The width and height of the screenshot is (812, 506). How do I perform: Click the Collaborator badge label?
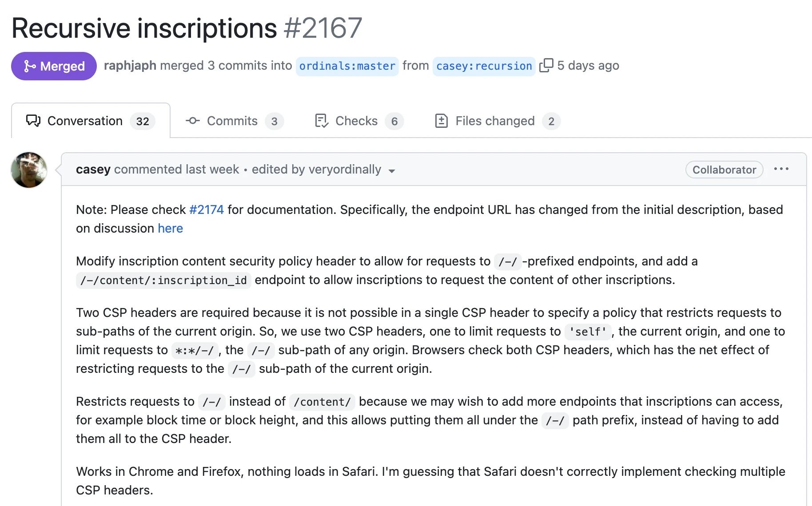point(724,170)
